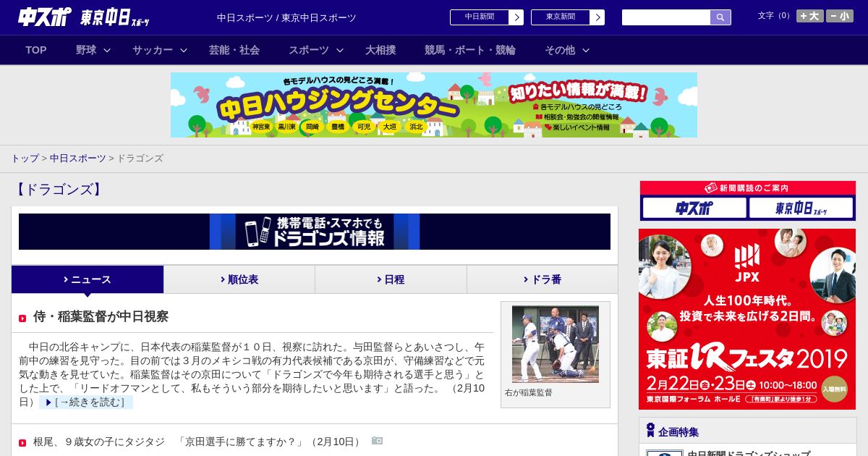The width and height of the screenshot is (868, 456).
Task: Click the 企画特集 section heading
Action: click(x=678, y=432)
